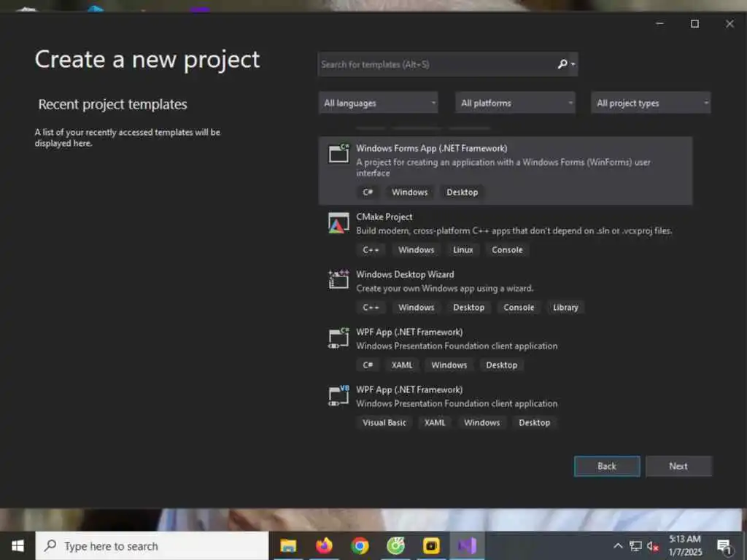
Task: Click the taskbar clock showing 5:13 AM
Action: coord(684,545)
